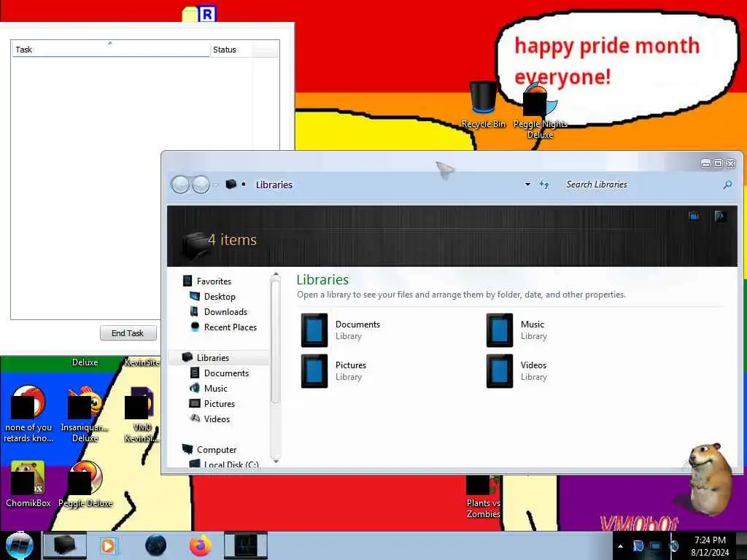
Task: Open Insaniquarium Deluxe desktop icon
Action: [85, 414]
